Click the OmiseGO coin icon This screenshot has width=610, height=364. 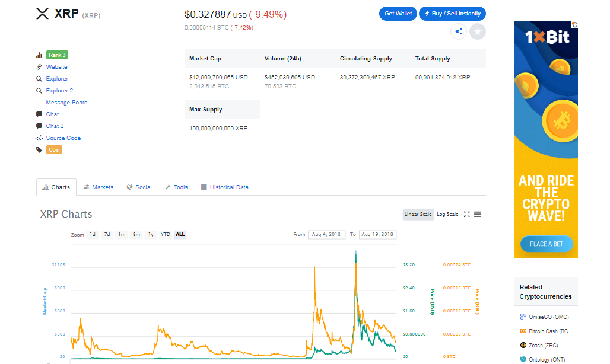pyautogui.click(x=523, y=317)
